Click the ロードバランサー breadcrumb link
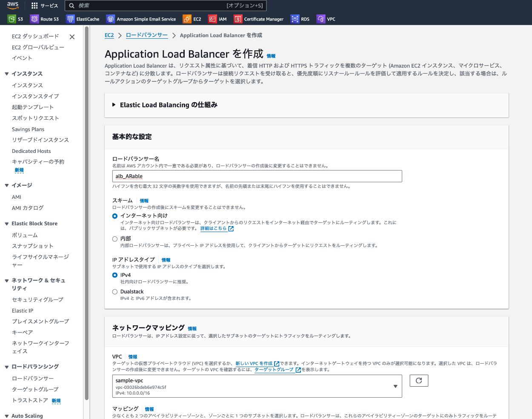 click(x=147, y=35)
